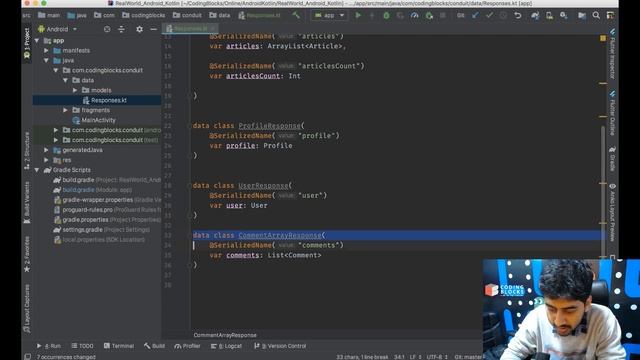Open the 1: Project side tool tab
This screenshot has width=640, height=360.
pos(27,43)
